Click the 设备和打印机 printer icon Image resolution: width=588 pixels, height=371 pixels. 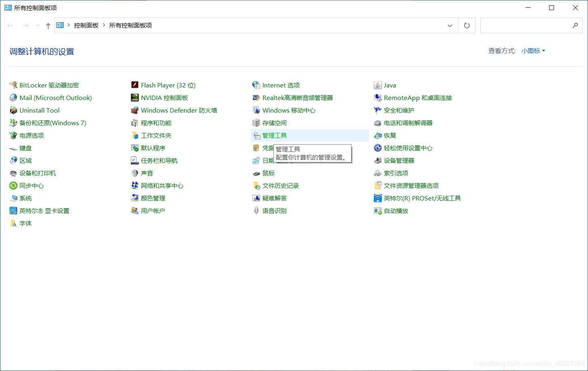click(x=13, y=173)
